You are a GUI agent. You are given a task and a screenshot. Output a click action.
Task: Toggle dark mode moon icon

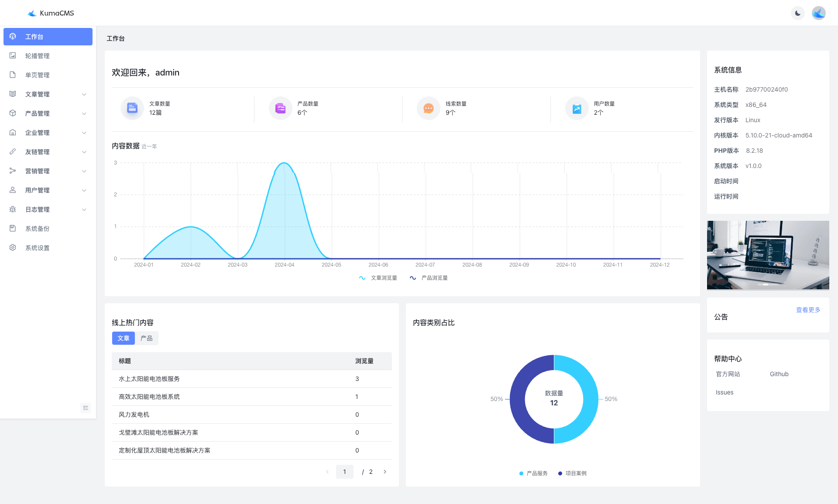coord(797,13)
